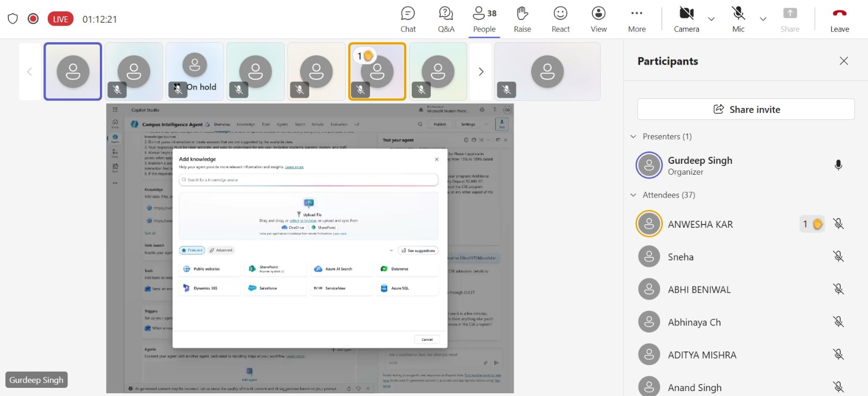
Task: Select Dataverse source in shared screen
Action: (x=407, y=269)
